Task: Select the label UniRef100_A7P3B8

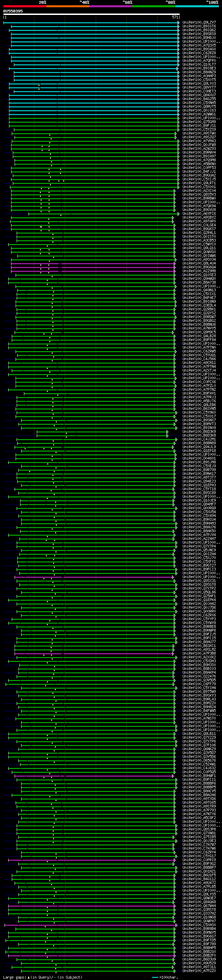Action: click(x=199, y=654)
